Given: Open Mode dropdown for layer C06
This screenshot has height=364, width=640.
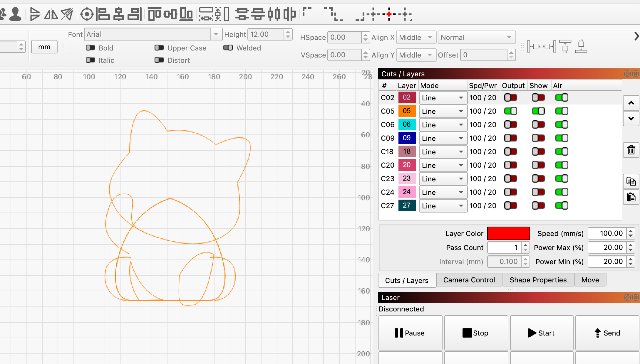Looking at the screenshot, I should tap(443, 125).
